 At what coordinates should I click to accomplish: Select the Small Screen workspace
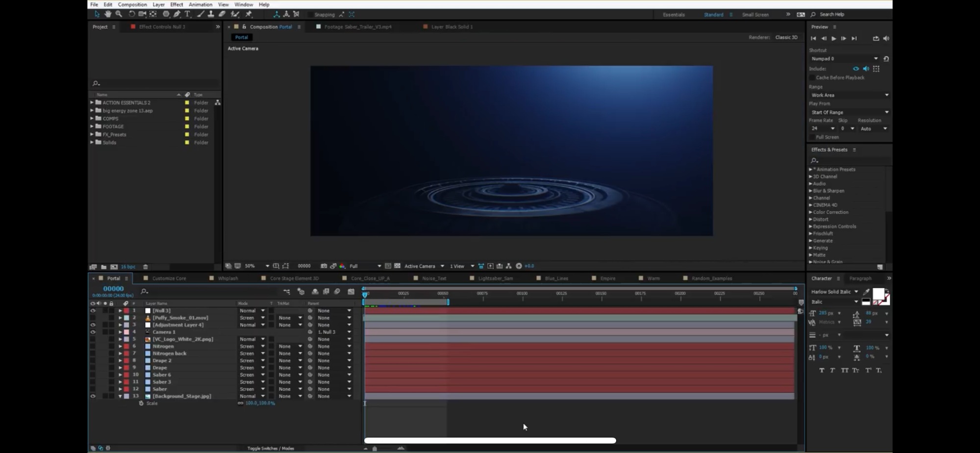tap(755, 15)
